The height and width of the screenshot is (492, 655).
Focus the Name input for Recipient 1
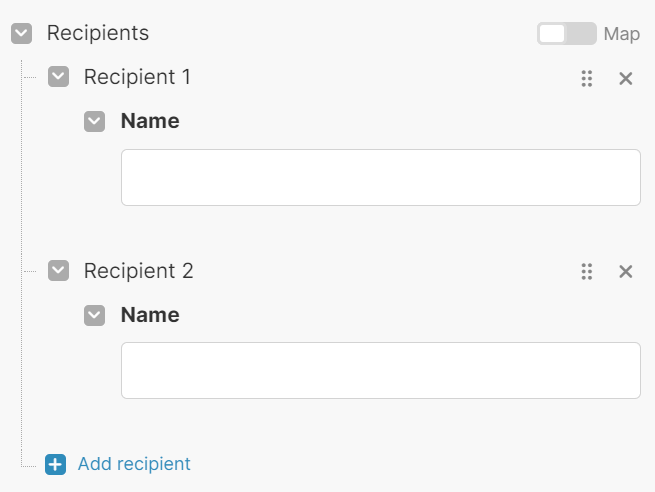coord(380,177)
